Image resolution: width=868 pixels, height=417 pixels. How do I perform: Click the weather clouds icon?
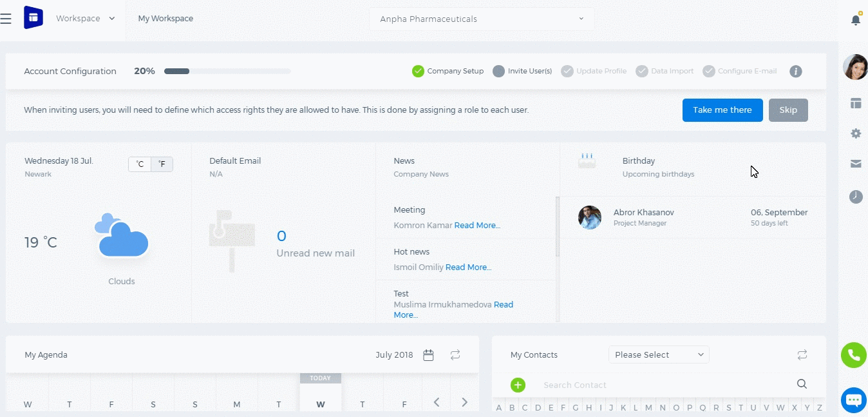(x=122, y=237)
